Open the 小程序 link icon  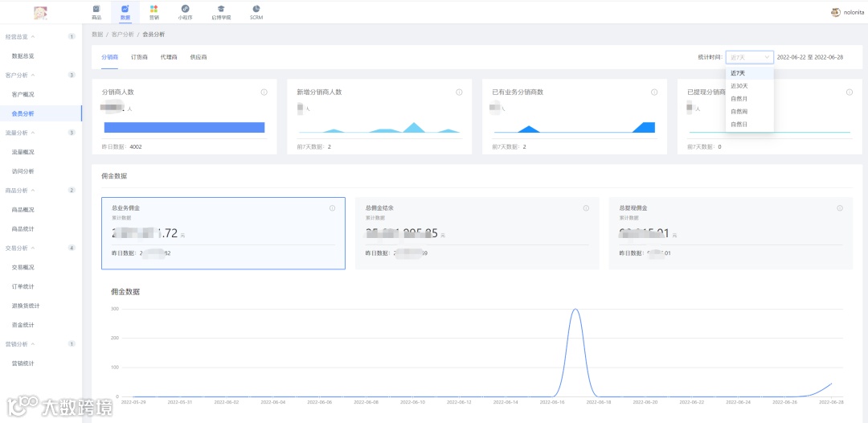click(x=185, y=9)
